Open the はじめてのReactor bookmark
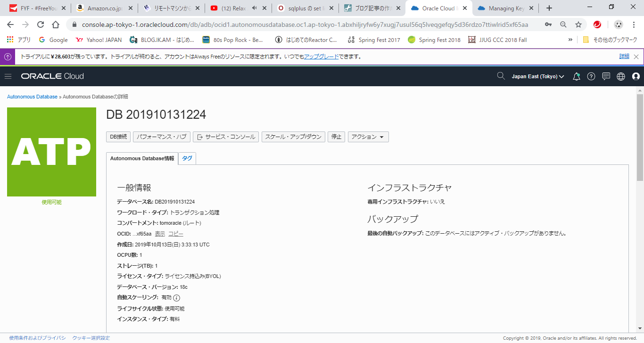The height and width of the screenshot is (343, 644). tap(306, 40)
